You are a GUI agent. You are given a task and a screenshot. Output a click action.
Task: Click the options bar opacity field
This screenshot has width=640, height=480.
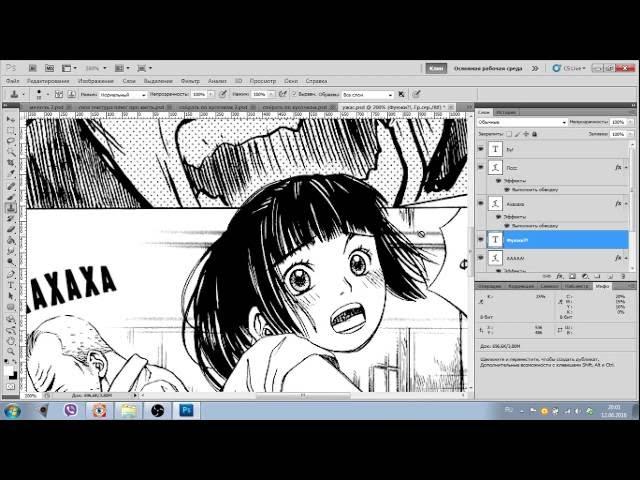[199, 94]
